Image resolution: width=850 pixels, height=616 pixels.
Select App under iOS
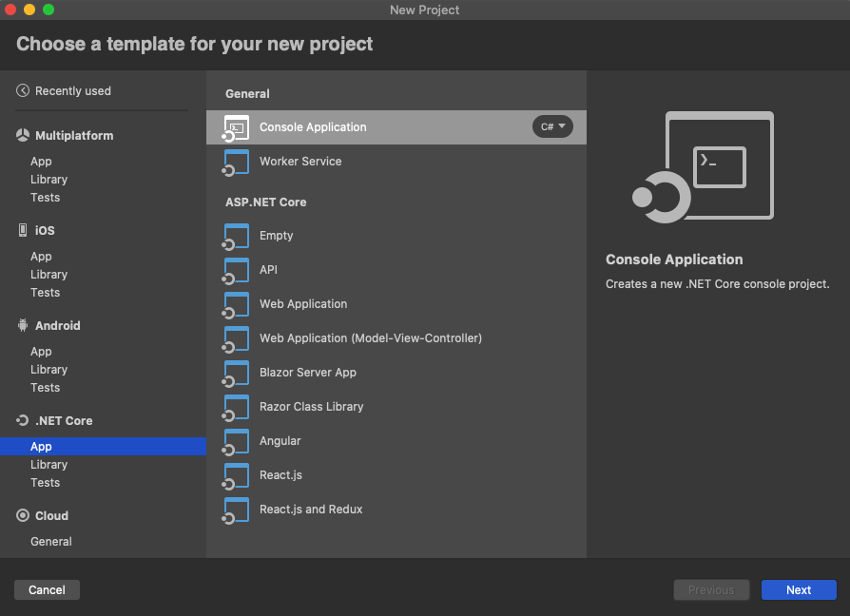(41, 257)
